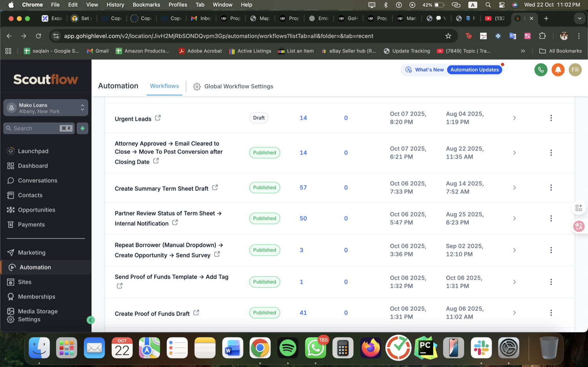Select Automation in the sidebar
Image resolution: width=588 pixels, height=367 pixels.
tap(46, 267)
